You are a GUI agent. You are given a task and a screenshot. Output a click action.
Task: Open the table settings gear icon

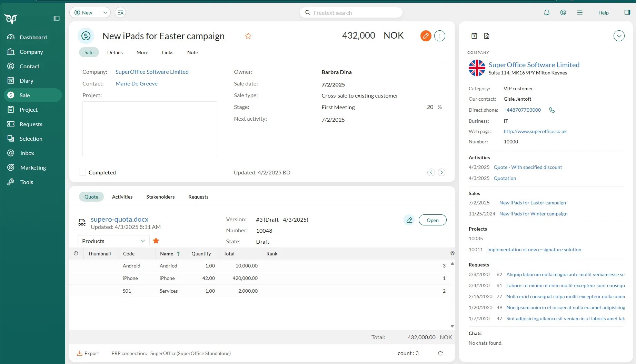pyautogui.click(x=452, y=253)
